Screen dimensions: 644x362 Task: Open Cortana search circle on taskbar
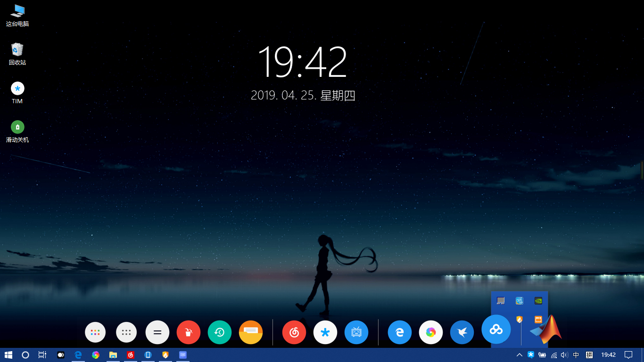[25, 355]
